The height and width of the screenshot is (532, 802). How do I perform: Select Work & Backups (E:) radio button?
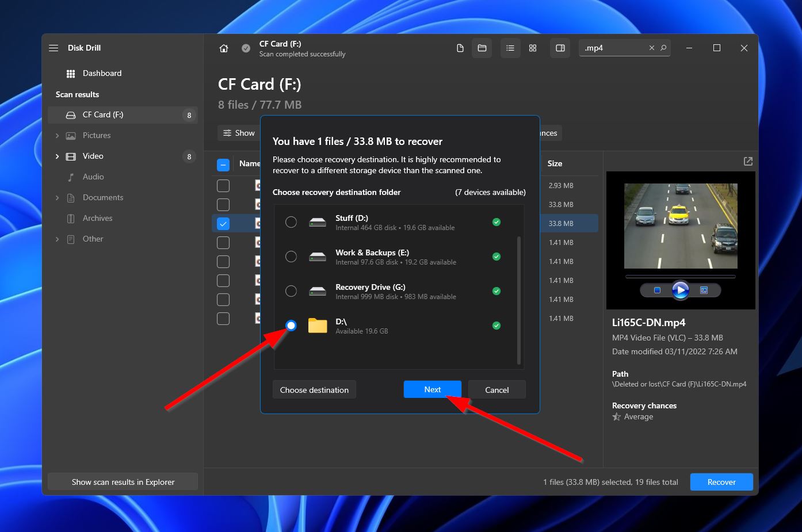pos(291,257)
